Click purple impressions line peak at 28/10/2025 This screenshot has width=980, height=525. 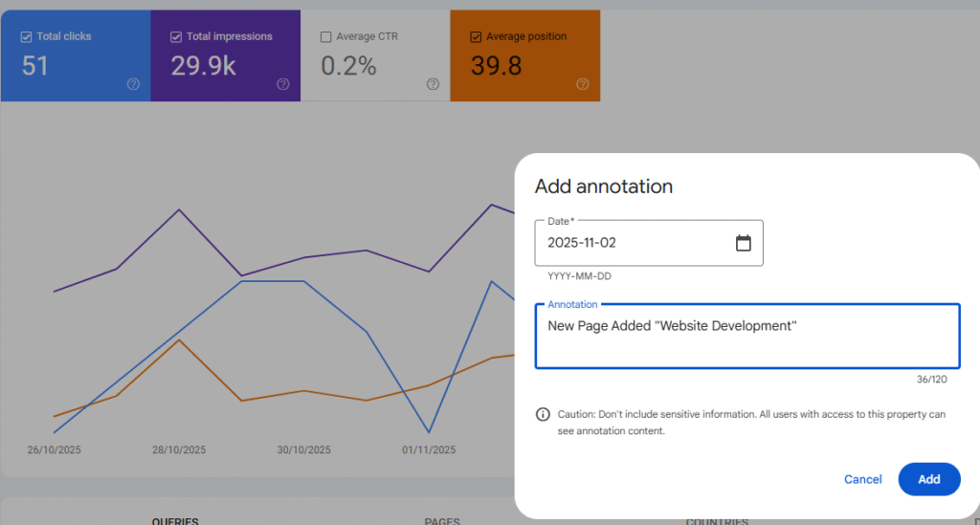pyautogui.click(x=179, y=209)
